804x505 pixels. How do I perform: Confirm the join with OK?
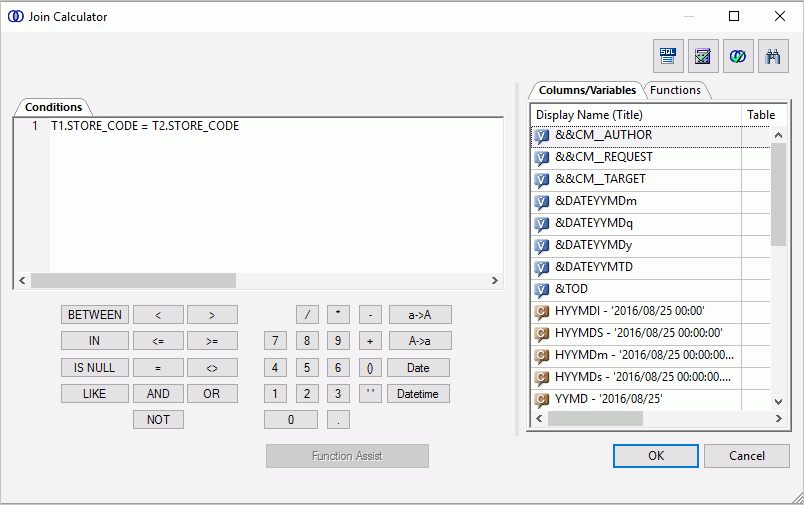tap(656, 456)
